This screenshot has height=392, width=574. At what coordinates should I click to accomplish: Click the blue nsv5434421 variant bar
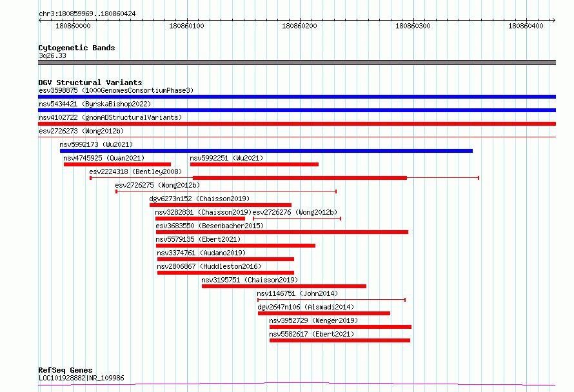click(297, 110)
